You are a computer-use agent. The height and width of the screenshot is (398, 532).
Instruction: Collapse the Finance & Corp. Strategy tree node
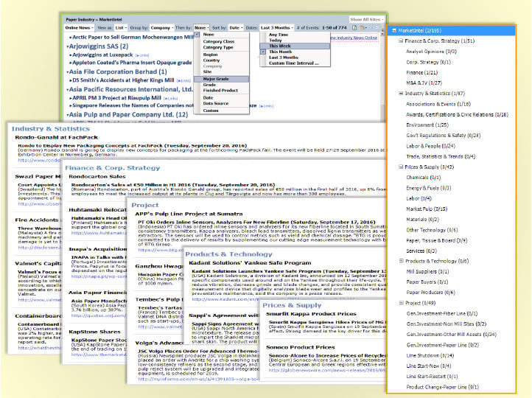(x=401, y=41)
